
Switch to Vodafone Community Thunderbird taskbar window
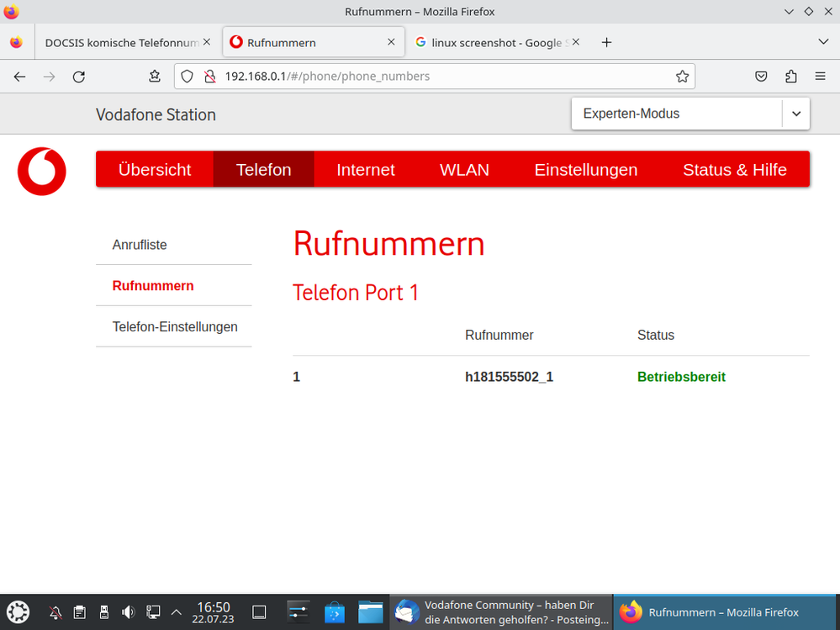501,611
